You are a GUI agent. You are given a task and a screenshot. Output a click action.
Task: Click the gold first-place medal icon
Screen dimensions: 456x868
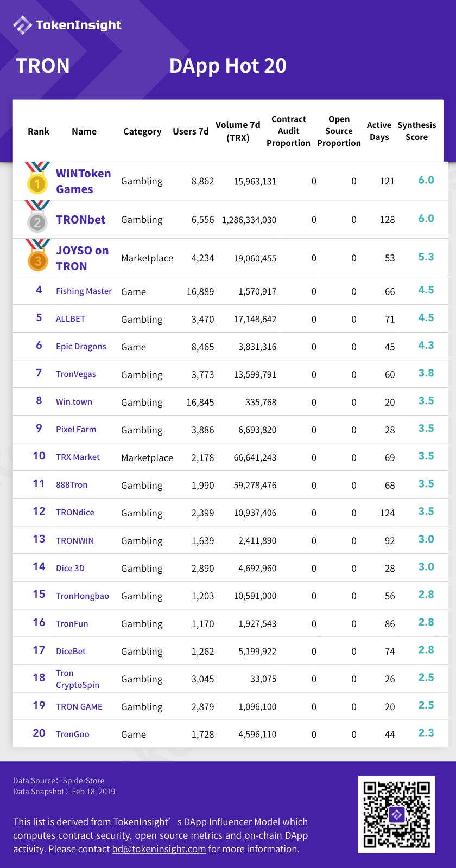(37, 178)
